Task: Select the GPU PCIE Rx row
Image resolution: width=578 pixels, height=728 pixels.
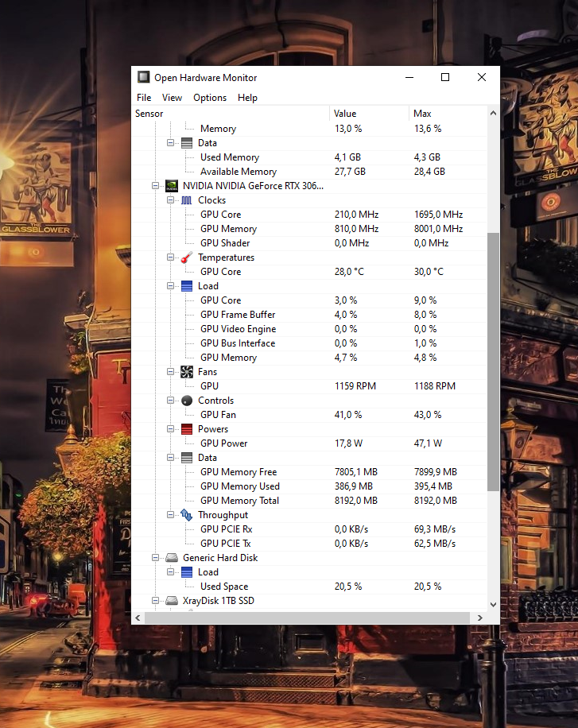Action: [x=309, y=529]
